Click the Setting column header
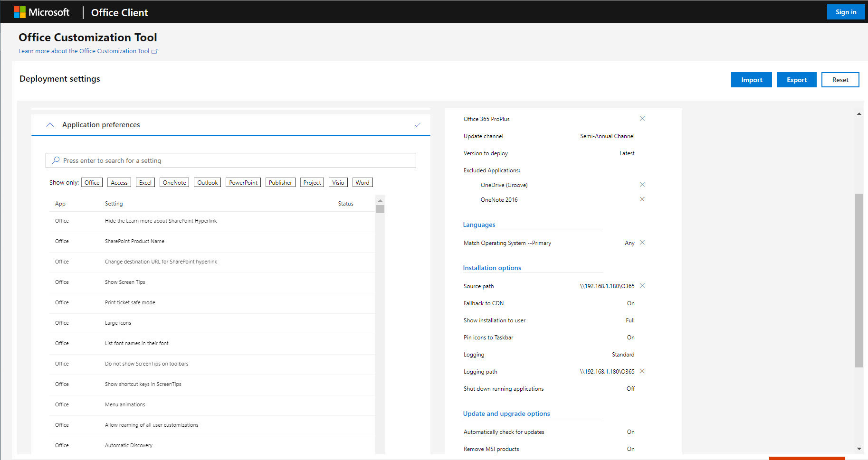The image size is (868, 460). (114, 204)
